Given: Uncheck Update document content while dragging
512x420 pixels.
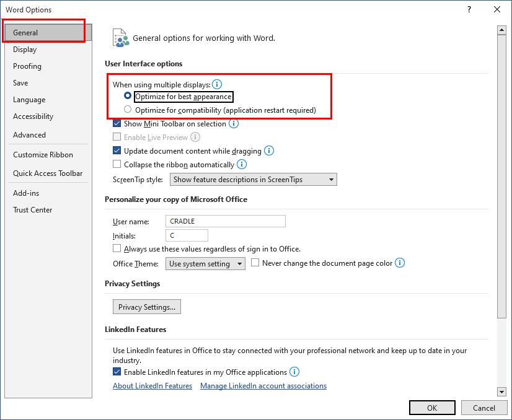Looking at the screenshot, I should click(117, 151).
